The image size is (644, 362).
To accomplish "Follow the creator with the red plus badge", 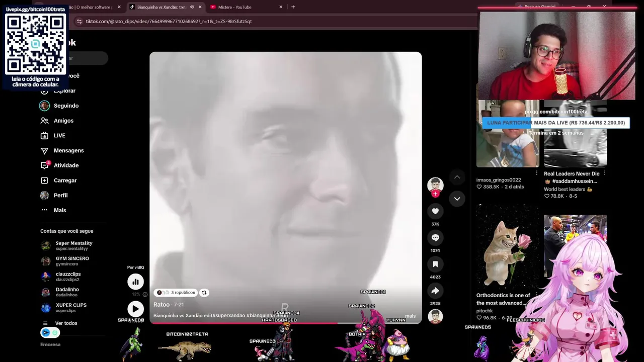I will pos(435,194).
